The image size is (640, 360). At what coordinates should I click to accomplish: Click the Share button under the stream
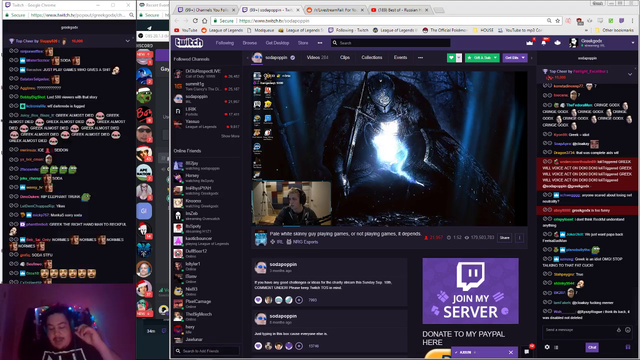click(504, 238)
